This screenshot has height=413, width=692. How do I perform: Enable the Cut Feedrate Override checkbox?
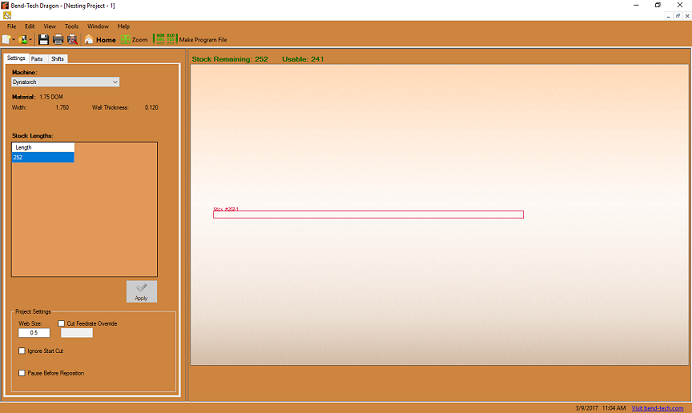coord(62,324)
